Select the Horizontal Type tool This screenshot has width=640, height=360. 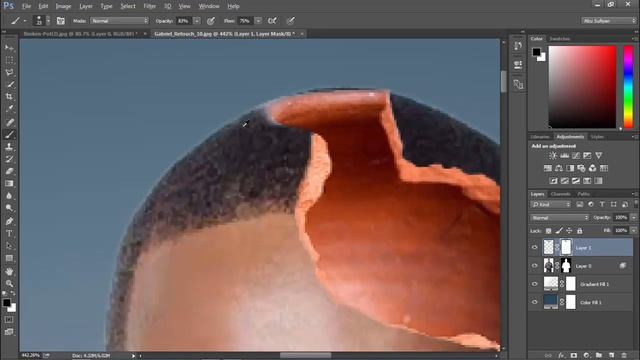9,233
